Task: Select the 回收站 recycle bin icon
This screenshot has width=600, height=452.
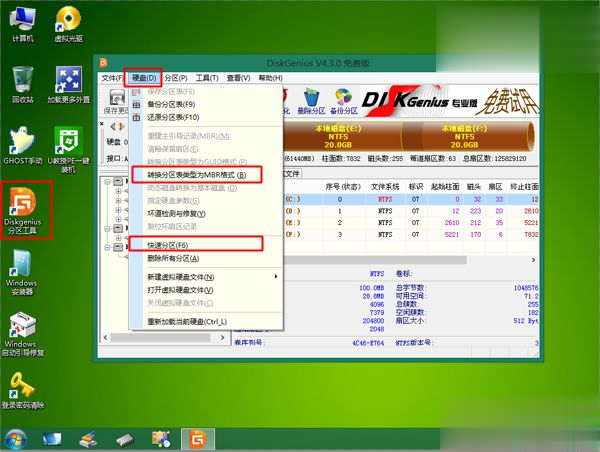Action: (23, 85)
